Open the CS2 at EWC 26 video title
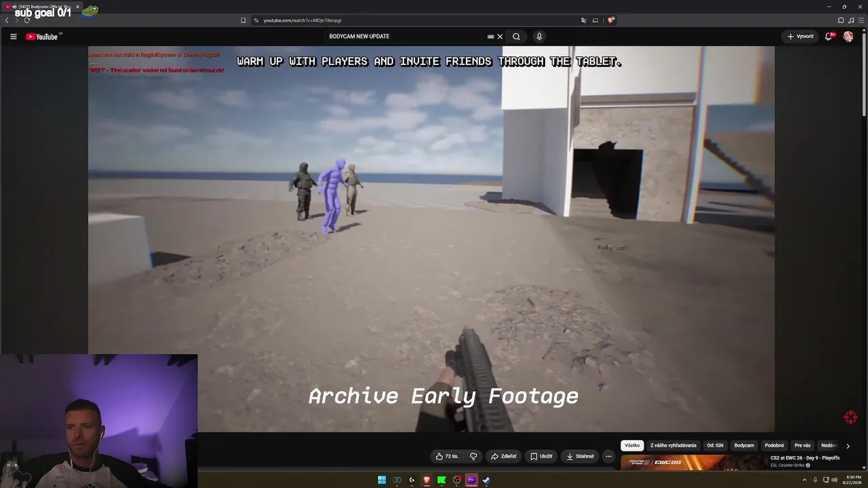The width and height of the screenshot is (868, 488). pyautogui.click(x=805, y=458)
